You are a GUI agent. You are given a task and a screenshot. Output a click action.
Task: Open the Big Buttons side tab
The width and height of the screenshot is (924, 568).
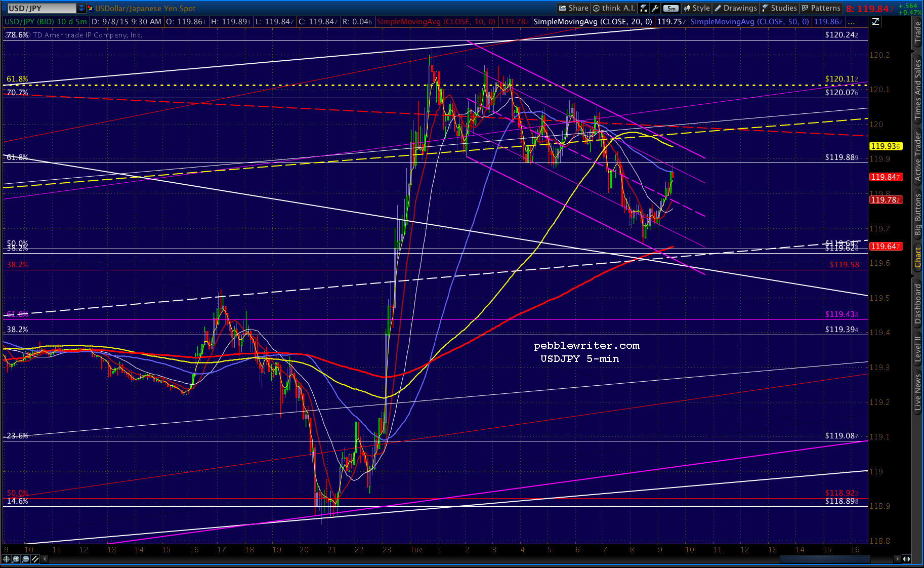pyautogui.click(x=918, y=215)
